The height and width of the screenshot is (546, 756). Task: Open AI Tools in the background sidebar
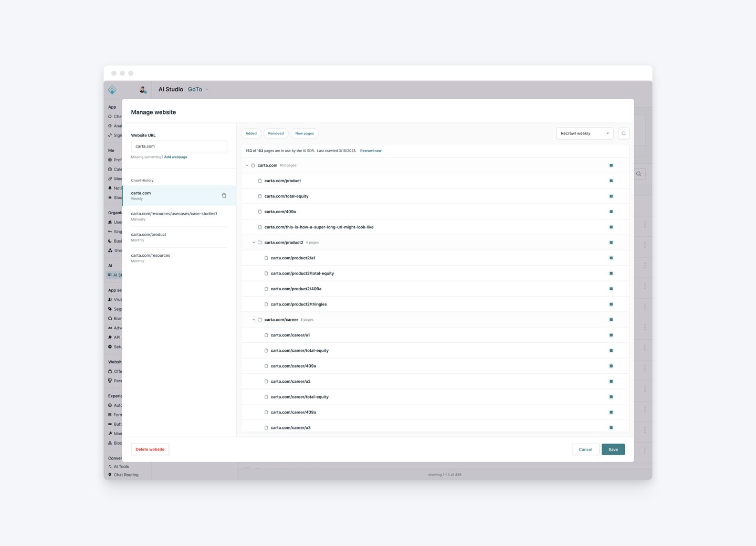tap(121, 466)
